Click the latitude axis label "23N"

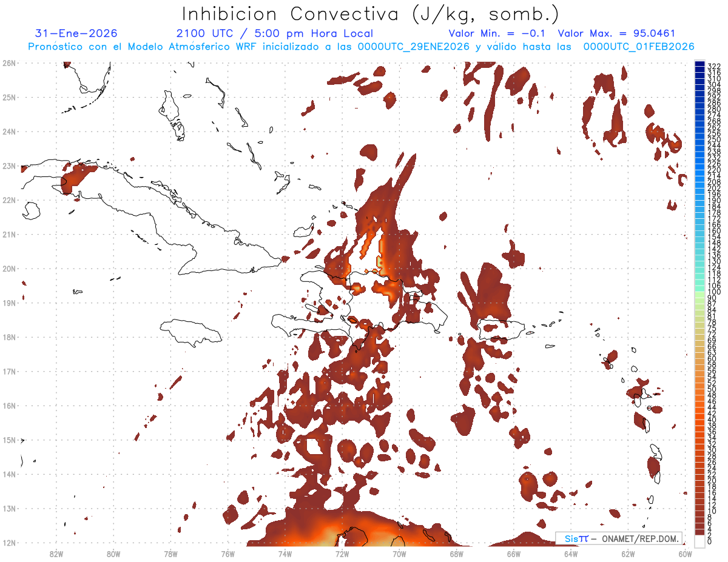pyautogui.click(x=9, y=166)
